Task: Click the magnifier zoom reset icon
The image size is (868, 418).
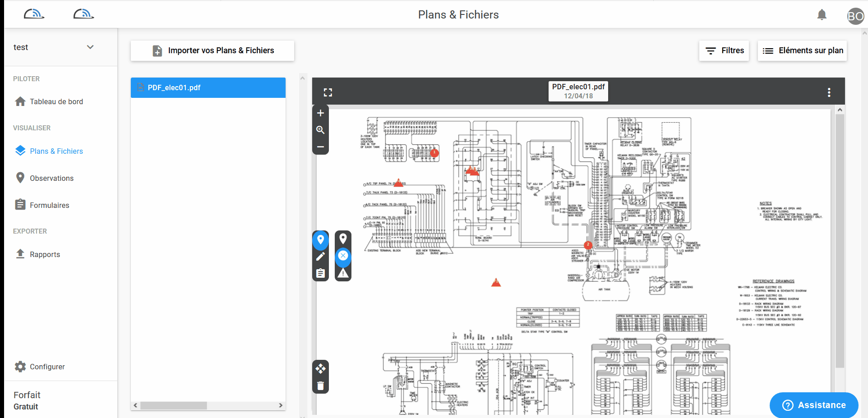Action: (321, 130)
